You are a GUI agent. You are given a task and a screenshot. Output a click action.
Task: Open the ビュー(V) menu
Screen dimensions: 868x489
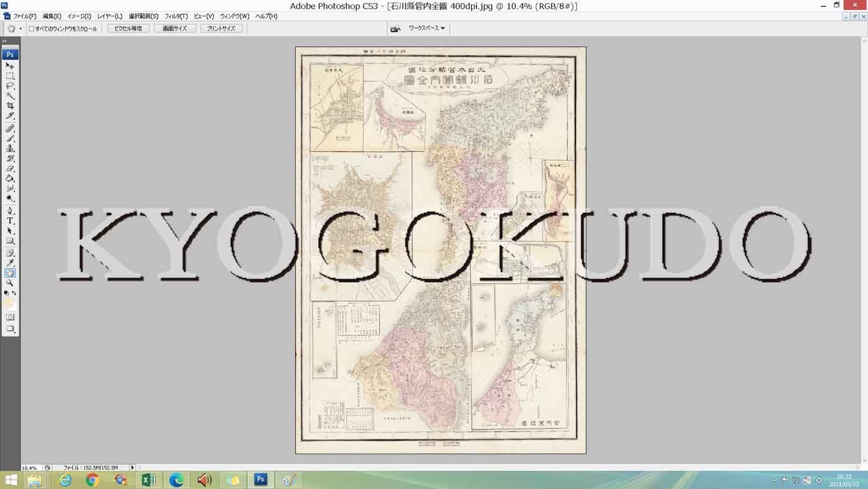click(x=204, y=16)
